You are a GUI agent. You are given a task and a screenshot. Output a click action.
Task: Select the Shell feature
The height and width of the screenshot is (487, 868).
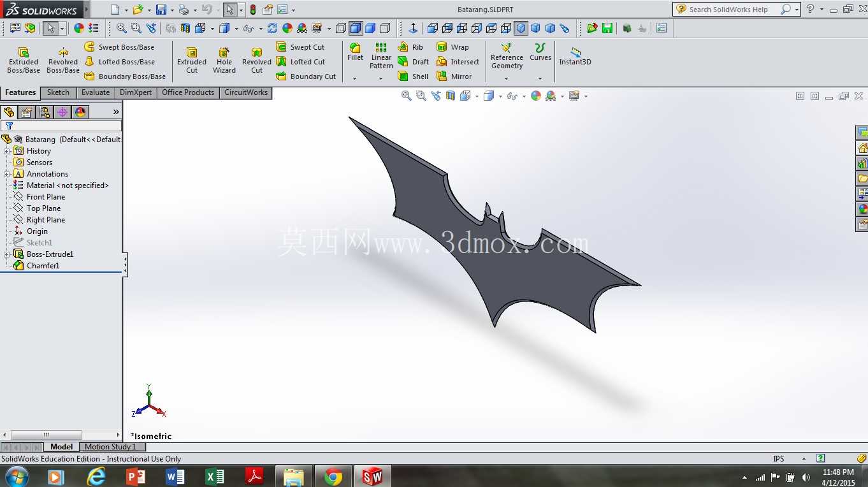tap(413, 76)
